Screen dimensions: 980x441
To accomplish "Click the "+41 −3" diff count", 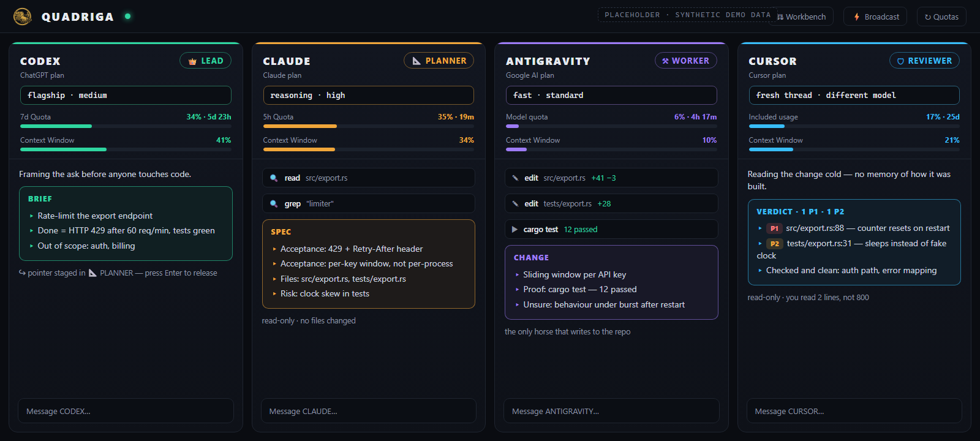I will [x=603, y=178].
